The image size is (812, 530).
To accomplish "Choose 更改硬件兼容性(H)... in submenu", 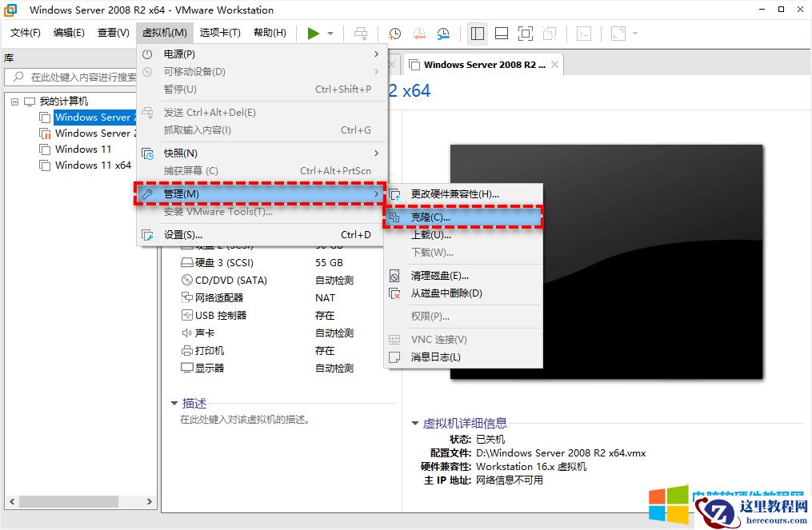I will 463,194.
